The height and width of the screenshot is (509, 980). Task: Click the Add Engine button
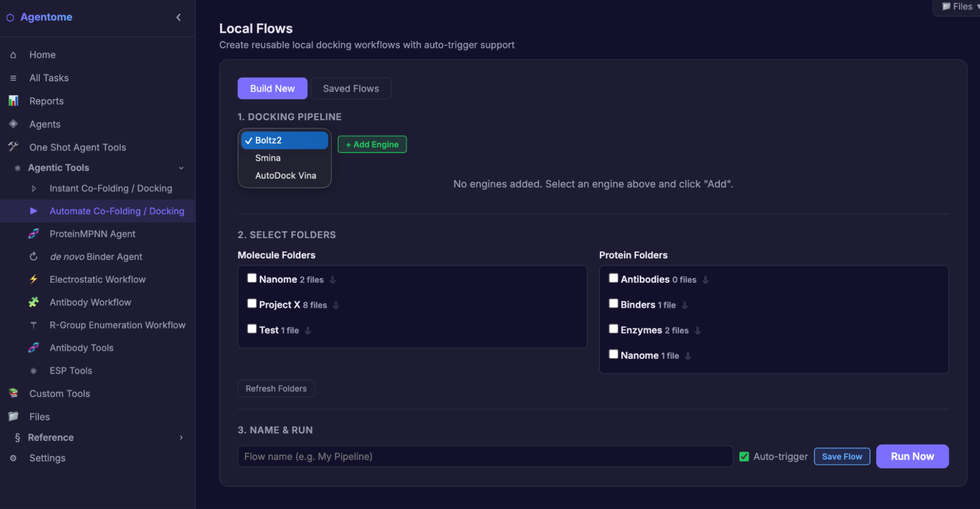372,145
